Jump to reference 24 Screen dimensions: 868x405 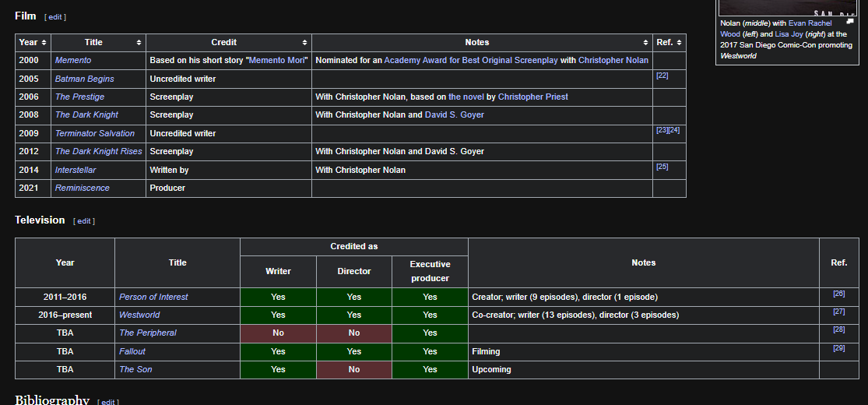pyautogui.click(x=673, y=129)
